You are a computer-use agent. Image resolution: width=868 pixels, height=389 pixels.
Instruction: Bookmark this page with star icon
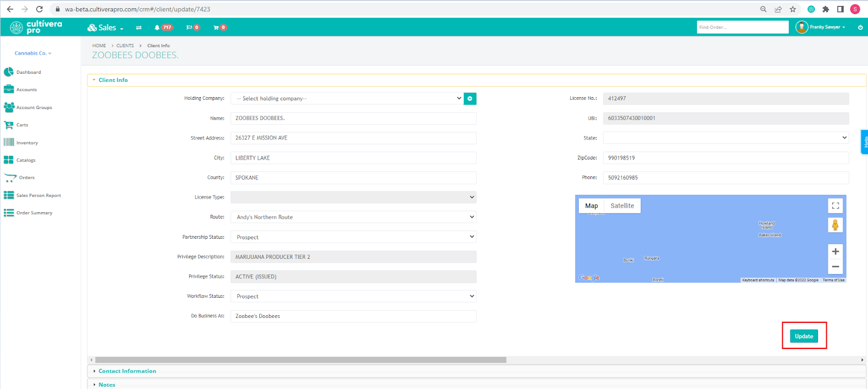point(793,9)
